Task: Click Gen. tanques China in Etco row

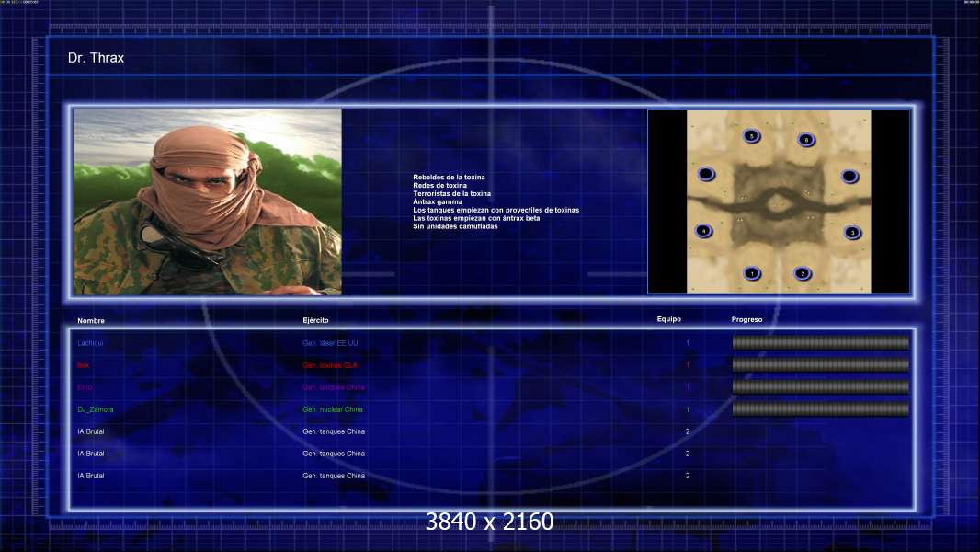Action: click(x=334, y=387)
